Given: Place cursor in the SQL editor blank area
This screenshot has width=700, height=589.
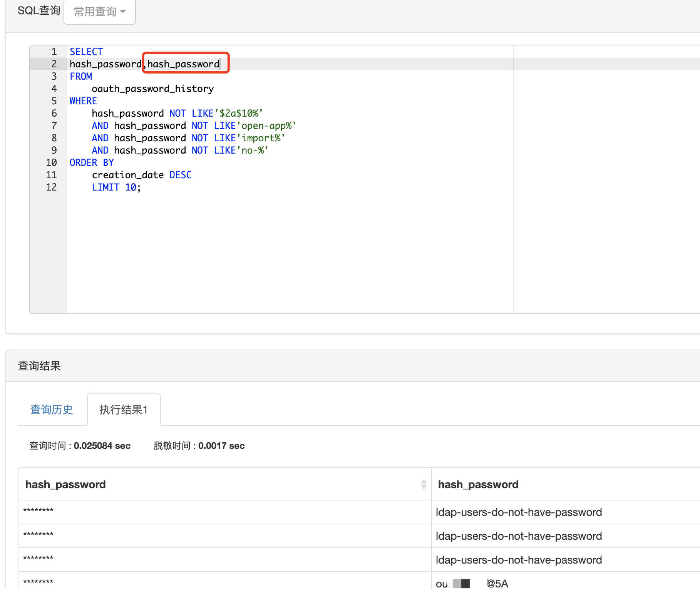Looking at the screenshot, I should point(270,250).
